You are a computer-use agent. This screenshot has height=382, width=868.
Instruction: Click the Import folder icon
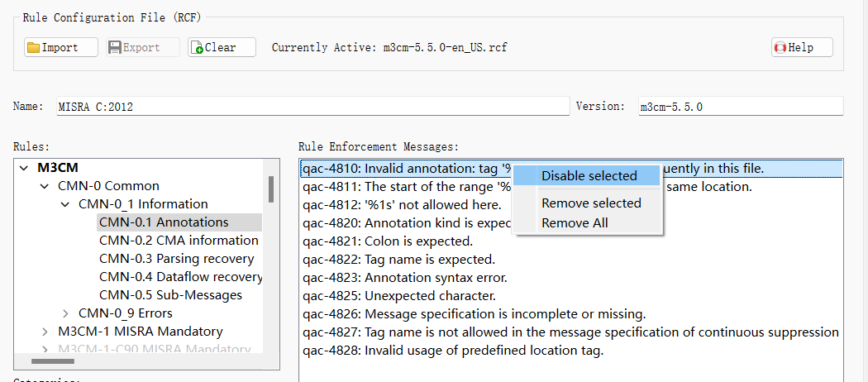click(33, 48)
